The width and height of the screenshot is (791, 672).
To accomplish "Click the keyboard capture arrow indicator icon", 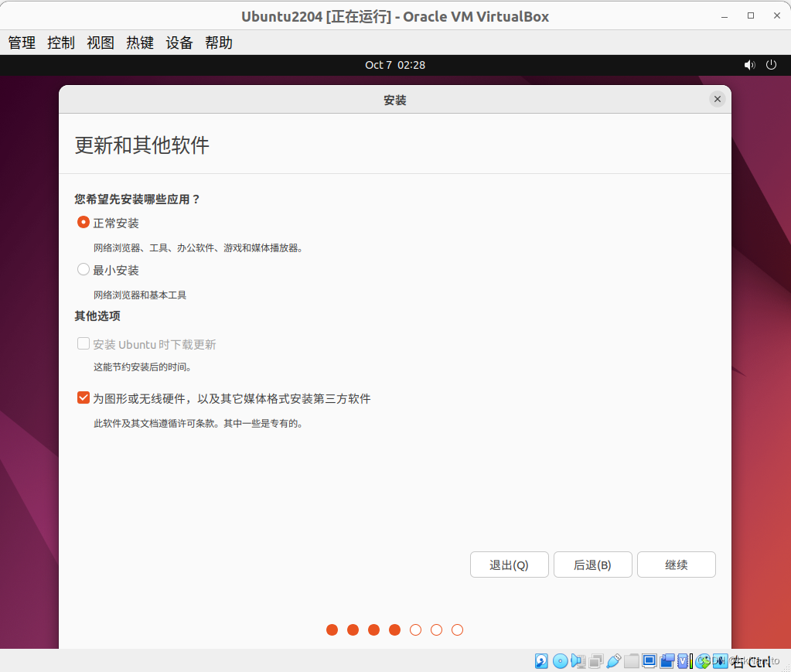I will [x=721, y=661].
